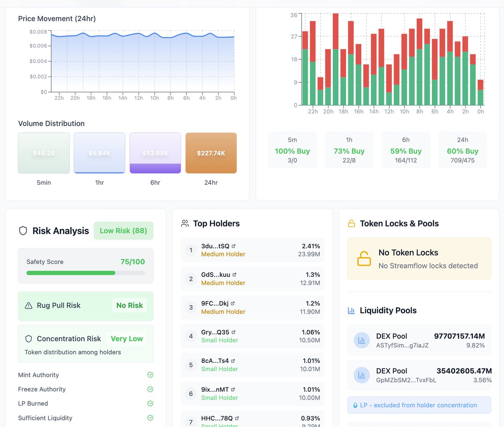Click the Price Movement (24hr) line chart
This screenshot has width=504, height=427.
coord(142,62)
